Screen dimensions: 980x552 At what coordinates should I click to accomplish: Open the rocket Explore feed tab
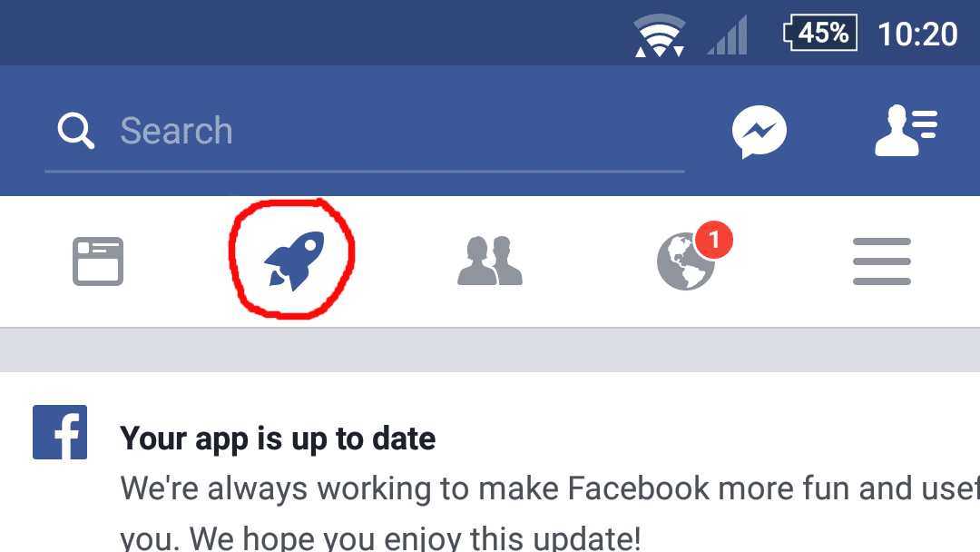click(294, 261)
